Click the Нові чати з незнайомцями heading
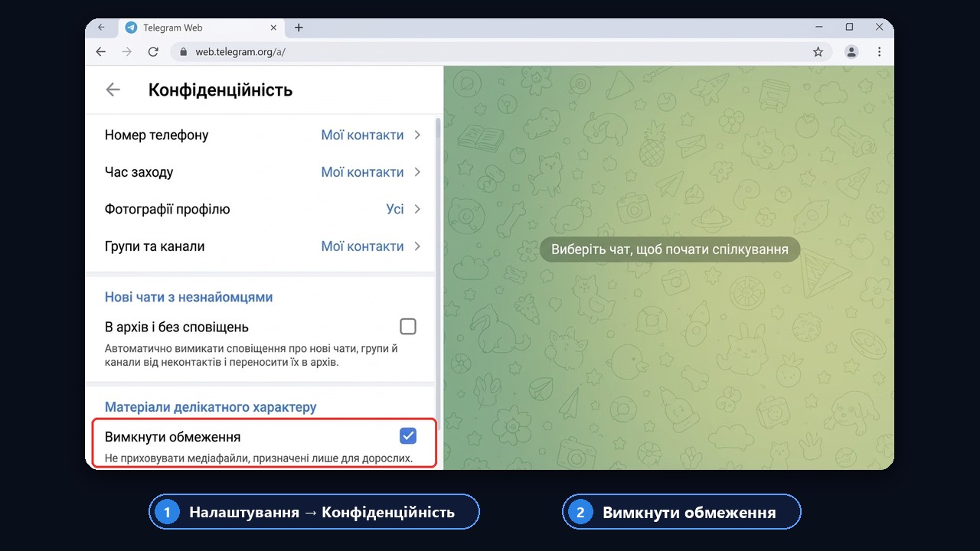 coord(189,297)
